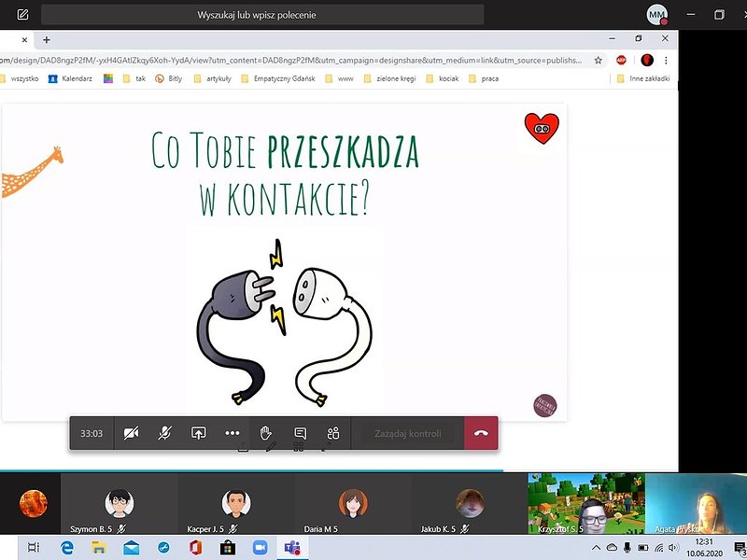Open Zoom from the taskbar
The height and width of the screenshot is (560, 747).
click(261, 548)
